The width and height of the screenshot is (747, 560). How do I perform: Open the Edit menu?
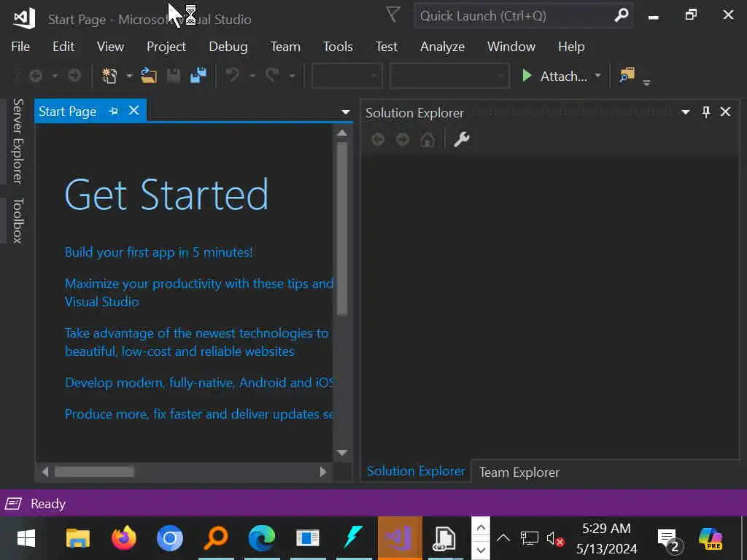click(63, 47)
